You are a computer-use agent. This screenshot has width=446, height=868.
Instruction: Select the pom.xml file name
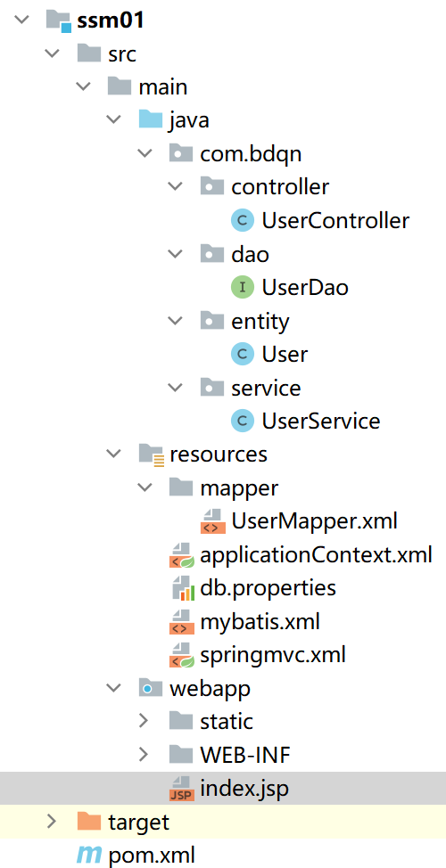coord(152,856)
